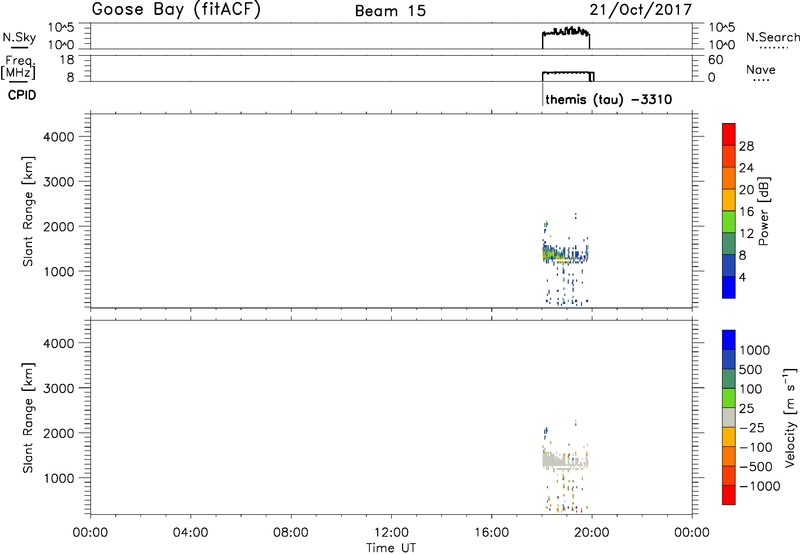This screenshot has height=554, width=800.
Task: Click the blue bottom power colorbar segment
Action: (x=729, y=287)
